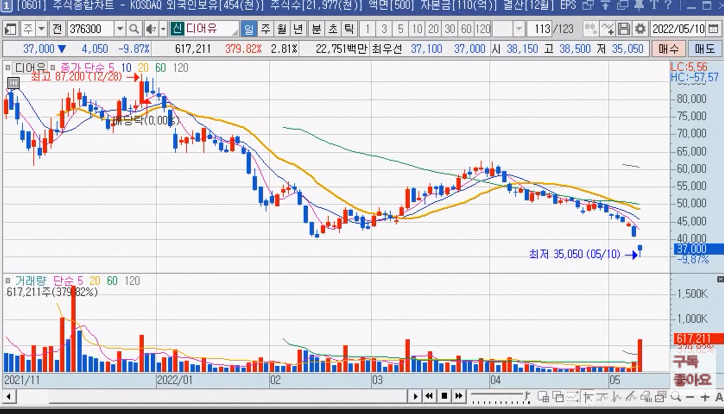Click the 매도 sell button
The width and height of the screenshot is (724, 414).
coord(704,48)
